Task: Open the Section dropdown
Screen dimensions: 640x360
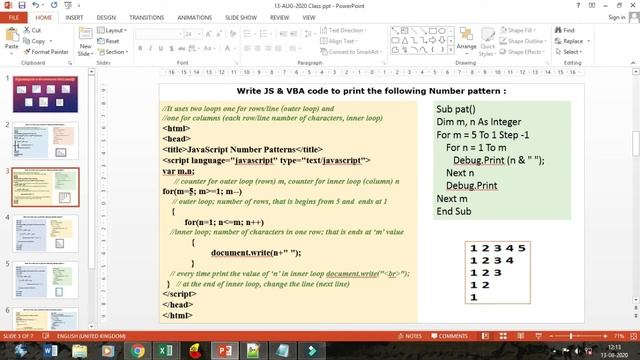Action: coord(113,52)
